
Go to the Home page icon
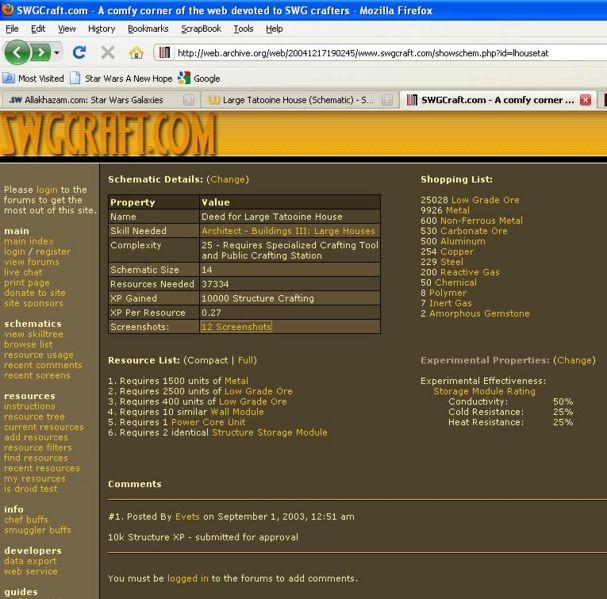(x=134, y=52)
